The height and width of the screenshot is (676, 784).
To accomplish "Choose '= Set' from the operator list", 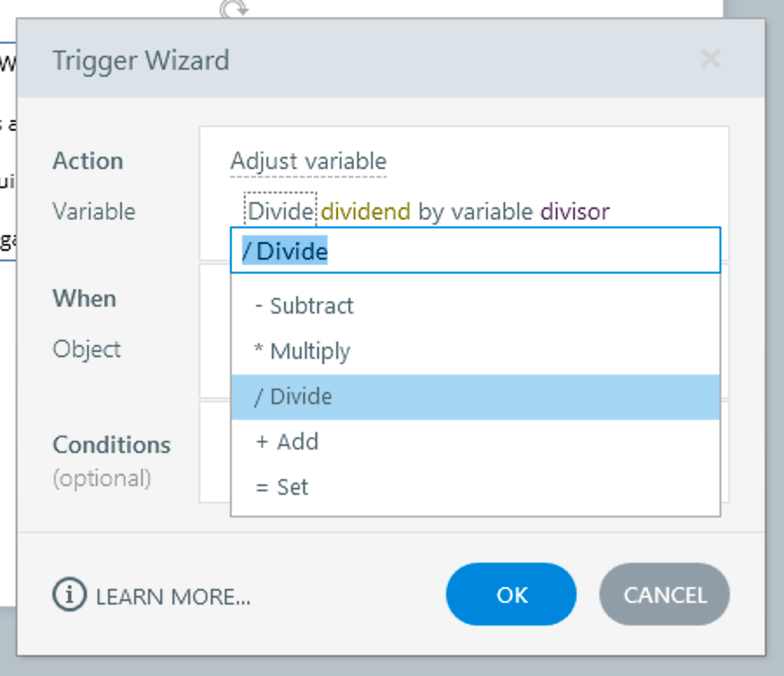I will (x=282, y=487).
